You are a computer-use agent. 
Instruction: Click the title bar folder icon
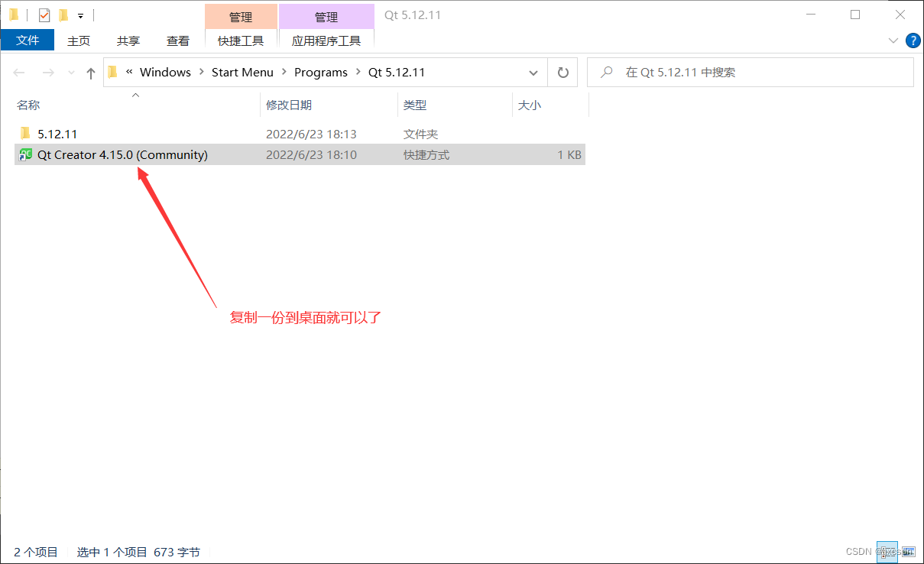(13, 15)
